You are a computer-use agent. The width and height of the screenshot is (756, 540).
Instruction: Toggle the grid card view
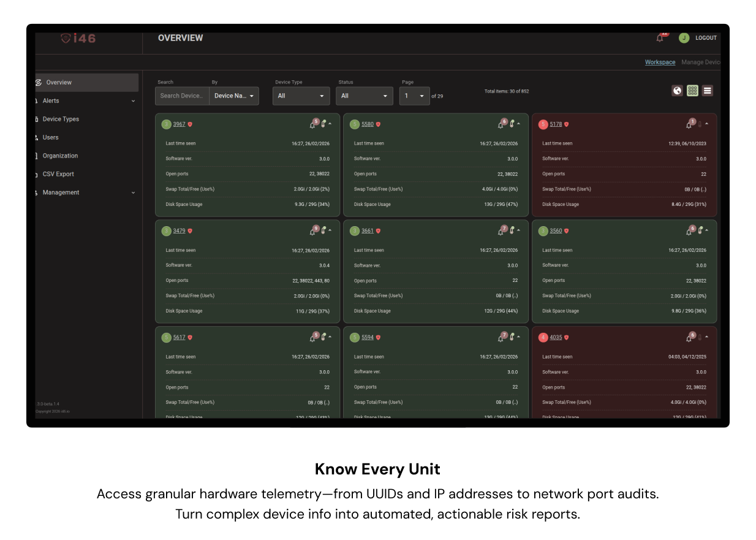click(x=692, y=91)
